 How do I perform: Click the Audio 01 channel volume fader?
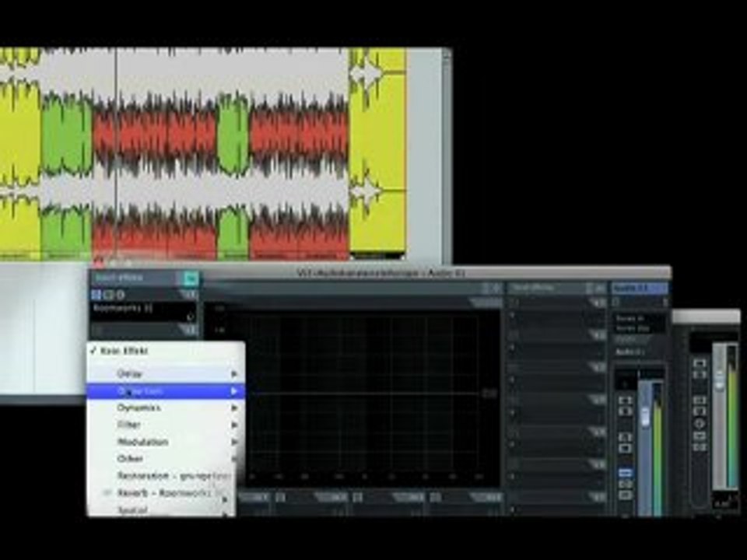[x=646, y=416]
